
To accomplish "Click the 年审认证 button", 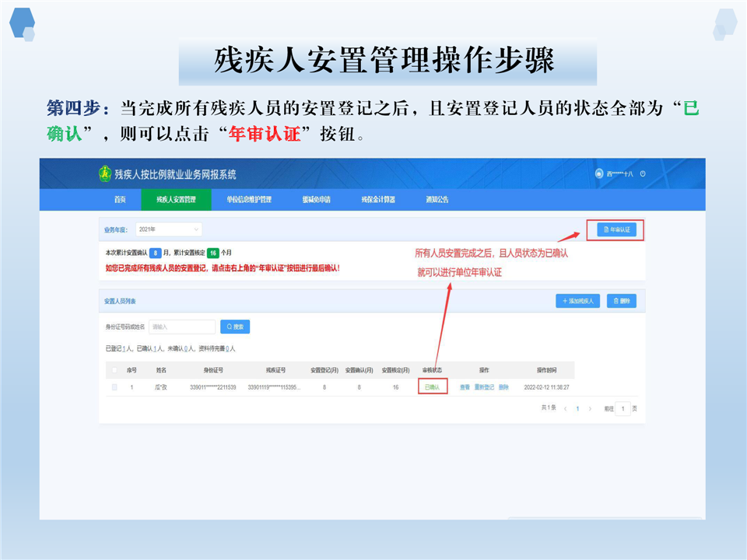I will pyautogui.click(x=615, y=229).
